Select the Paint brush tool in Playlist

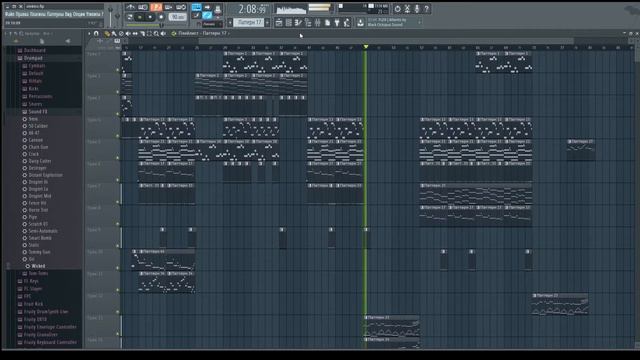pyautogui.click(x=114, y=33)
